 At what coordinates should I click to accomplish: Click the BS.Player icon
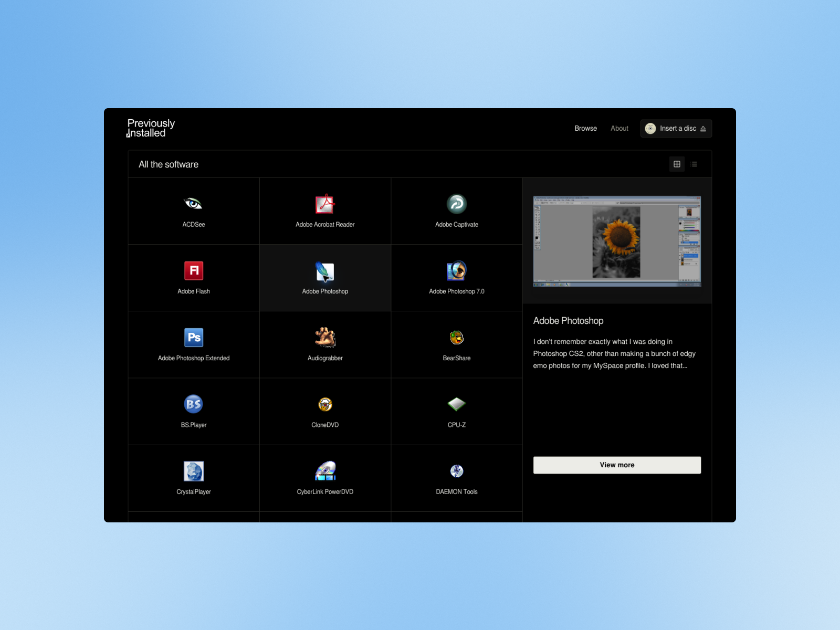(x=194, y=404)
